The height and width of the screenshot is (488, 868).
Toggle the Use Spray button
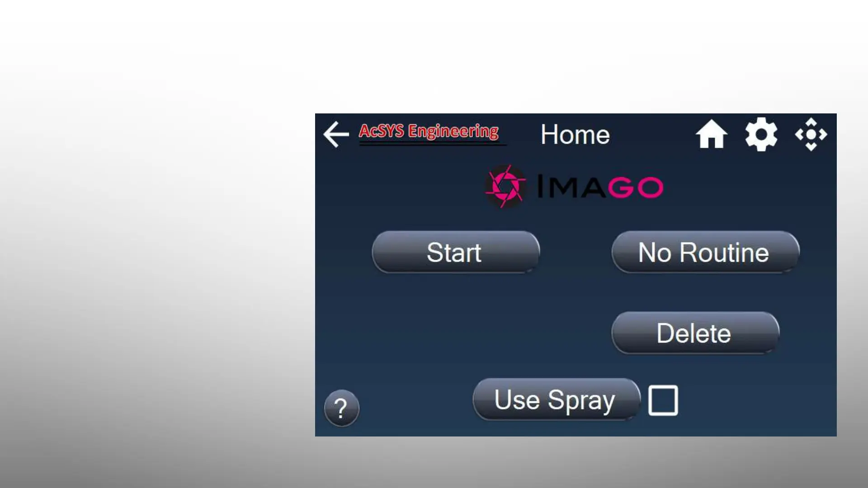click(x=557, y=399)
